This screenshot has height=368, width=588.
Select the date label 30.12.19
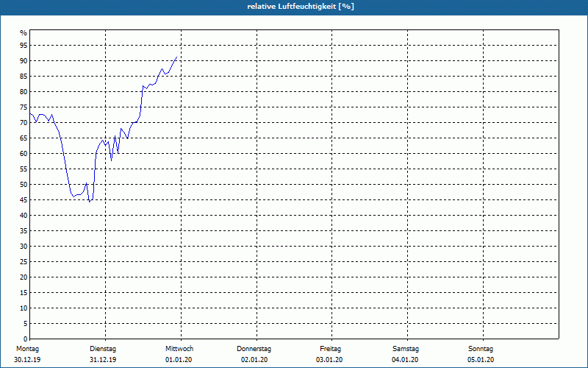[27, 360]
